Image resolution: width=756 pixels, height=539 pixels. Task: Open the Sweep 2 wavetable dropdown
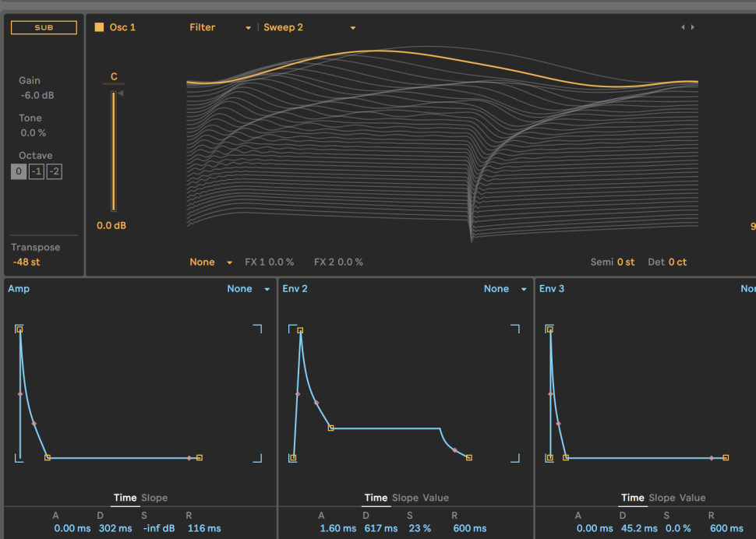[x=309, y=27]
